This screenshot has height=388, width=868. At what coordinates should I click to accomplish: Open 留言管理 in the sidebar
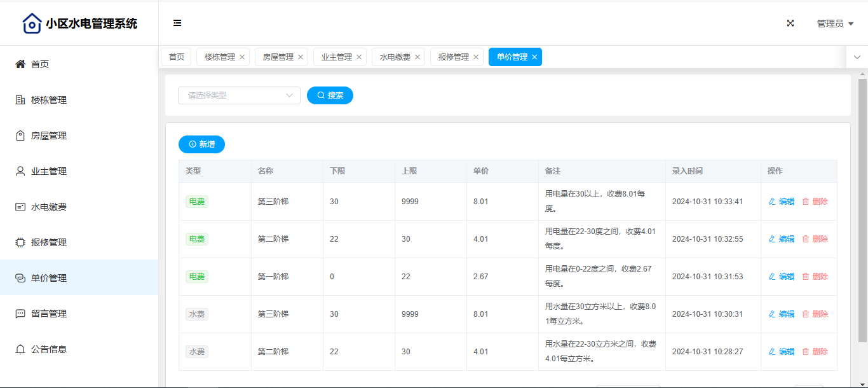coord(49,314)
